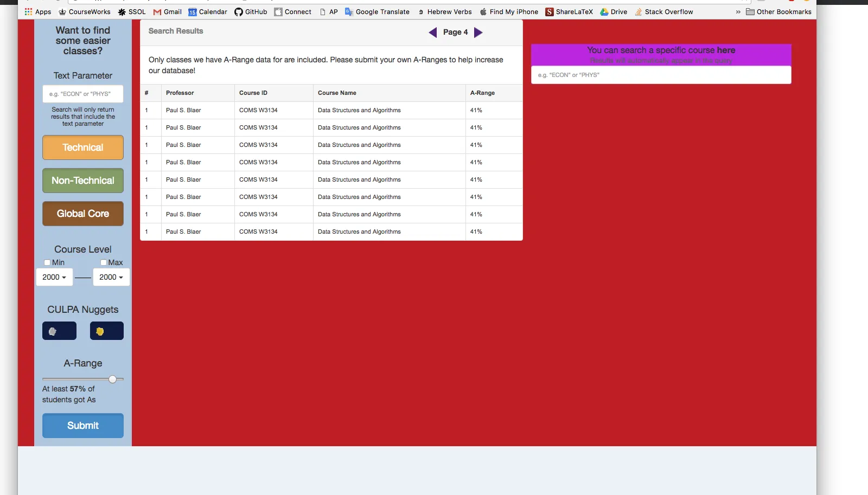868x495 pixels.
Task: Open the Gmail bookmark
Action: coord(168,11)
